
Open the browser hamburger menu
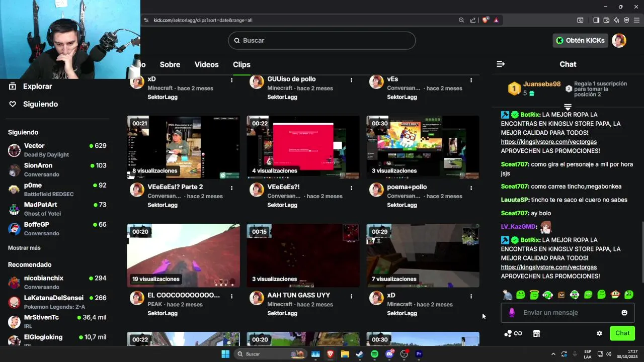[x=637, y=20]
